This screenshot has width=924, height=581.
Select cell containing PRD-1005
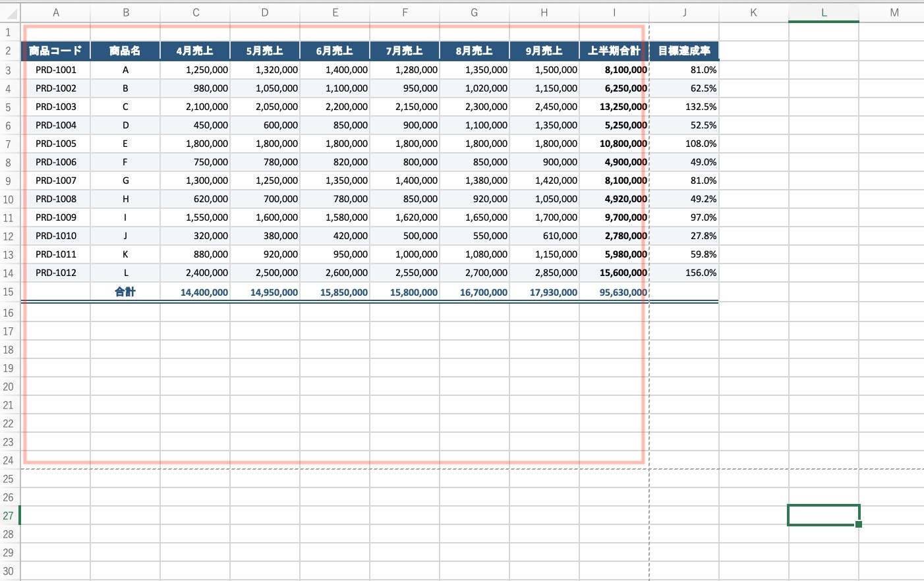56,144
